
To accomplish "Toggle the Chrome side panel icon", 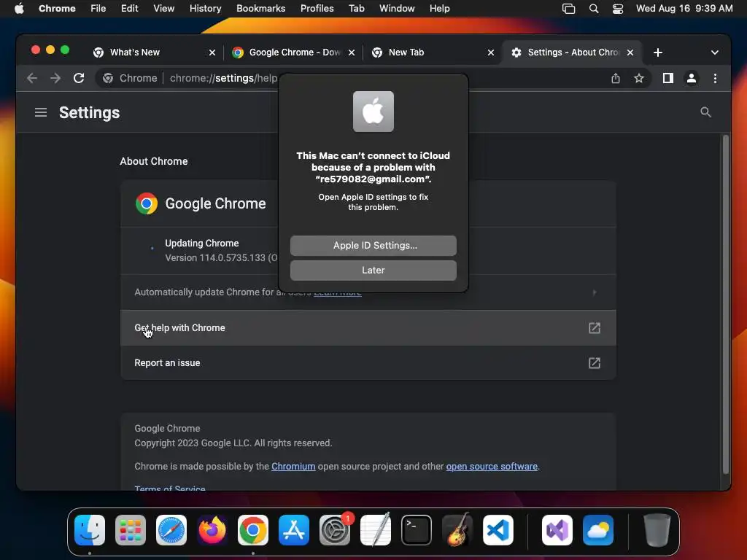I will click(668, 78).
